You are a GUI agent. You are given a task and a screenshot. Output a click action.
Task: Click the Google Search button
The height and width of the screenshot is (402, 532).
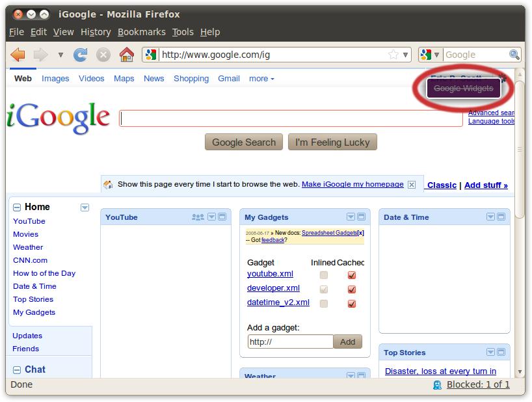pyautogui.click(x=244, y=142)
